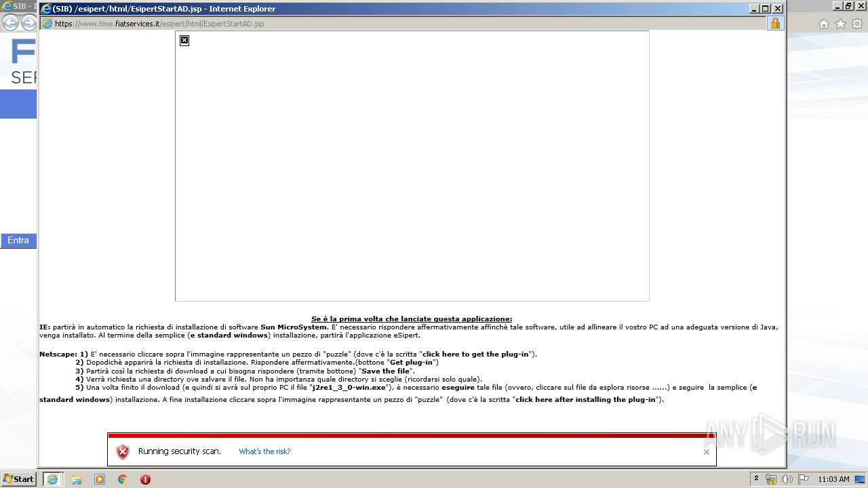The image size is (868, 488).
Task: Click the Back arrow in the background browser window
Action: [x=10, y=23]
